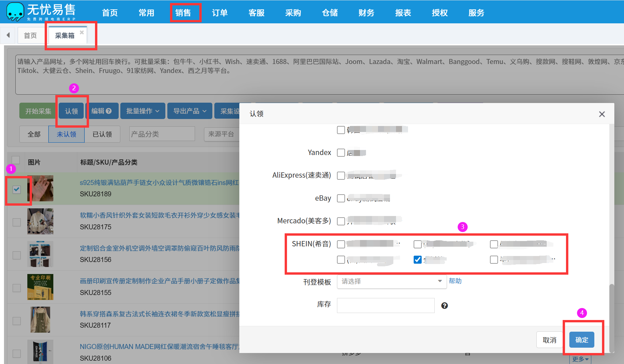
Task: Close the 认领 dialog with the X icon
Action: pos(602,114)
